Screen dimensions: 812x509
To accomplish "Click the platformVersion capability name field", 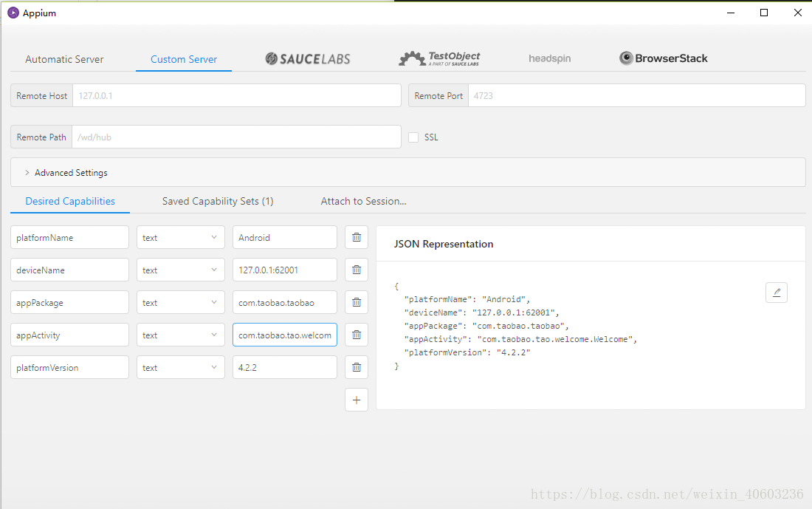I will [x=69, y=367].
